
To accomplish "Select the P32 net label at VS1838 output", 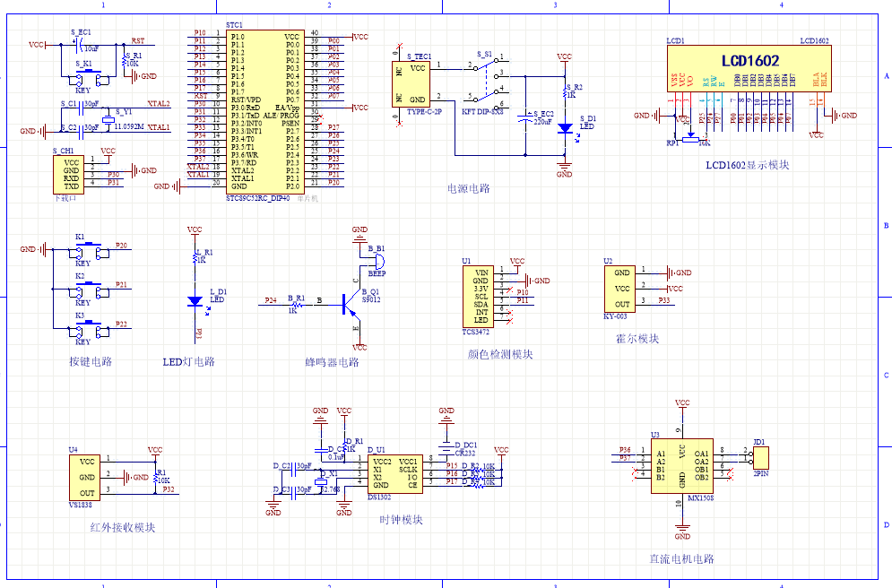I will 169,489.
